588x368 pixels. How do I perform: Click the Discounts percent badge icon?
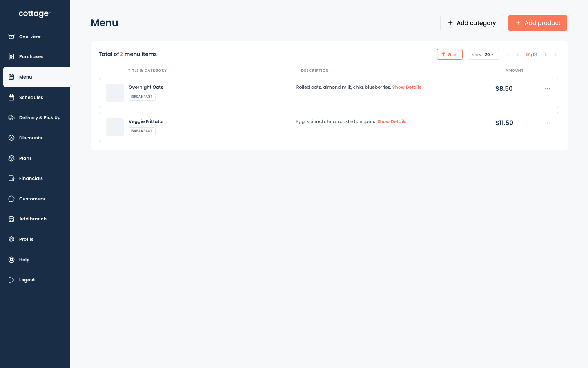[x=11, y=138]
